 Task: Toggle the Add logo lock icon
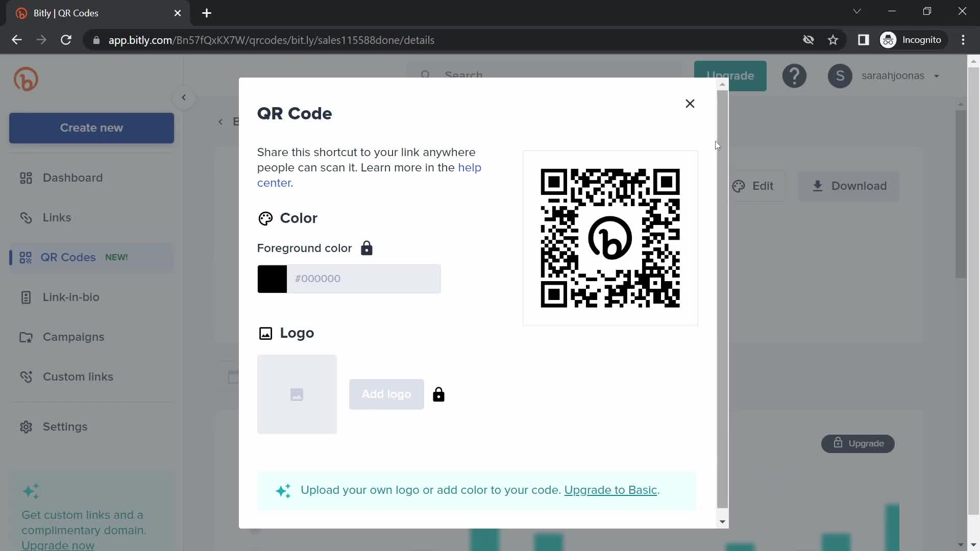click(438, 394)
